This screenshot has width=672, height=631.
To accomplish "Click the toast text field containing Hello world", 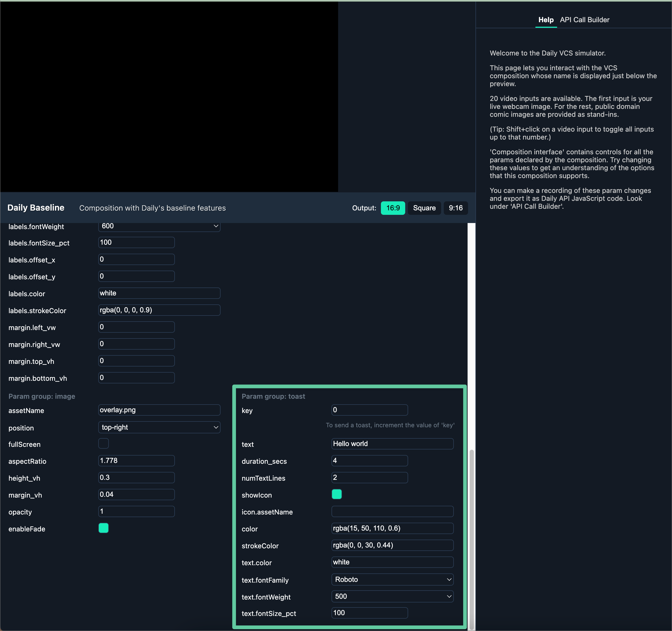I will click(x=392, y=444).
